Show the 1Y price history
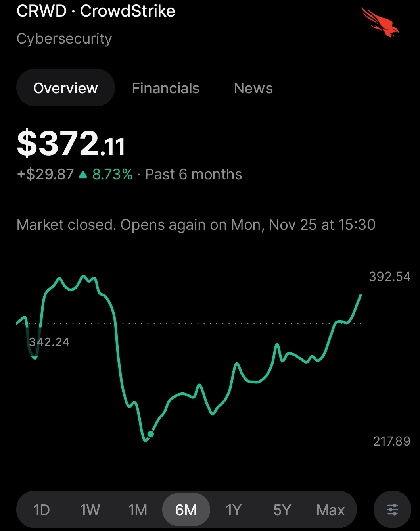The height and width of the screenshot is (531, 420). tap(234, 510)
